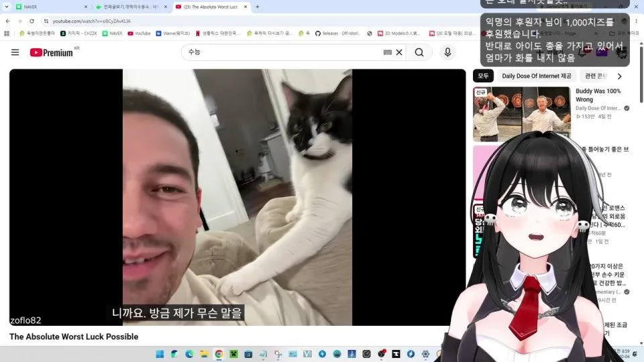
Task: Expand the tab search dropdown arrow
Action: pos(7,7)
